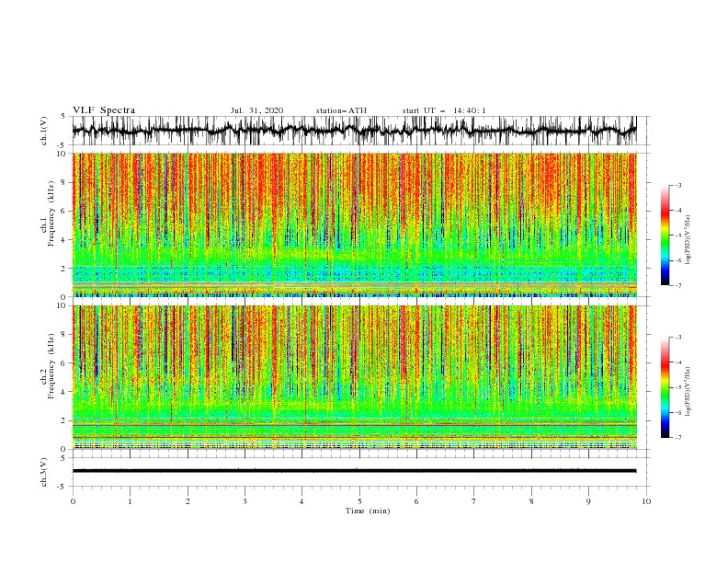Click the "ch.1(V)" waveform axis label
The image size is (728, 563).
point(44,131)
